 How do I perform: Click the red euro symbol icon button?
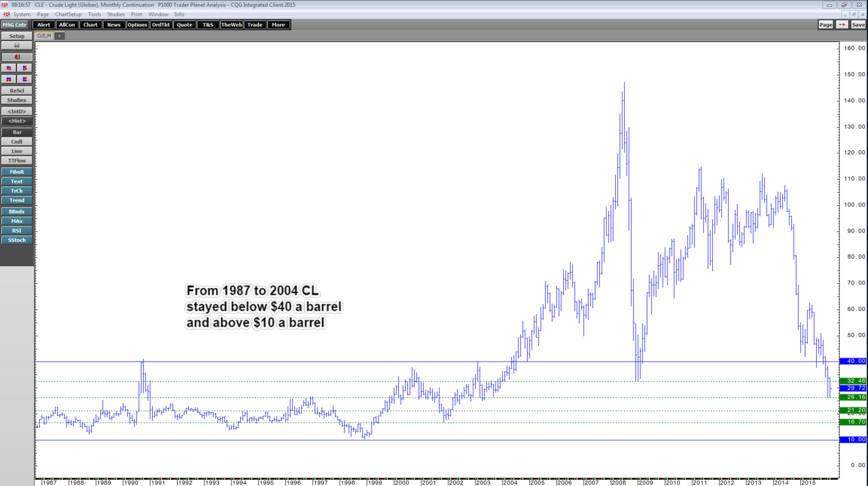16,57
